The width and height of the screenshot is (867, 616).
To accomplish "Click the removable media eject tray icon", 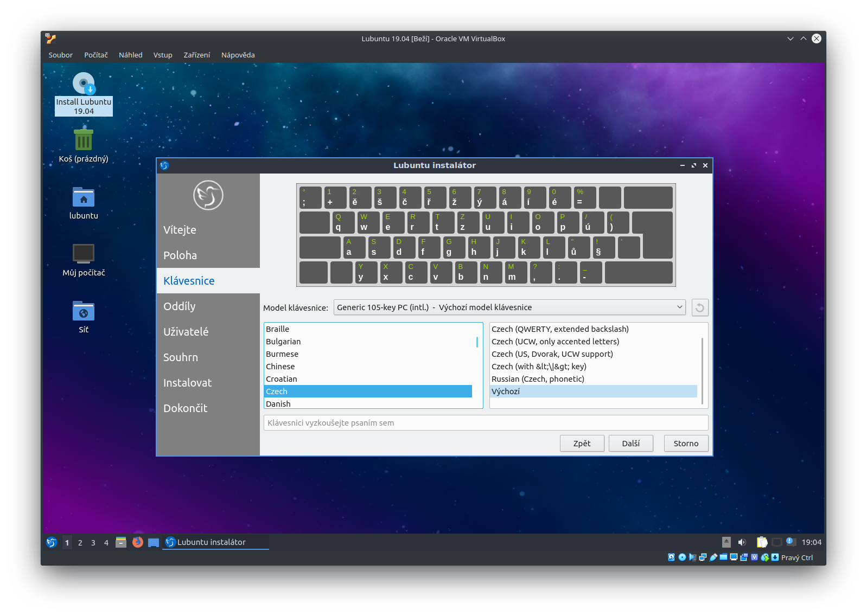I will click(x=726, y=542).
